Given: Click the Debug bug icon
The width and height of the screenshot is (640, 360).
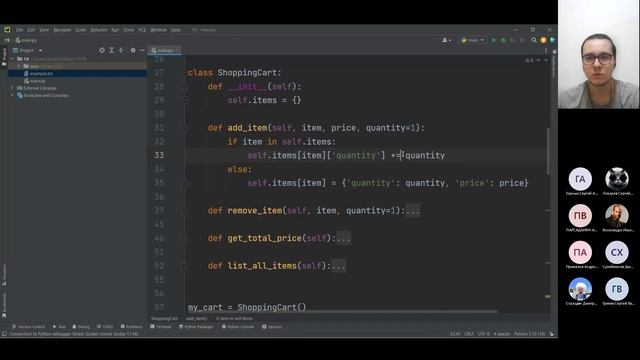Looking at the screenshot, I should [x=503, y=40].
